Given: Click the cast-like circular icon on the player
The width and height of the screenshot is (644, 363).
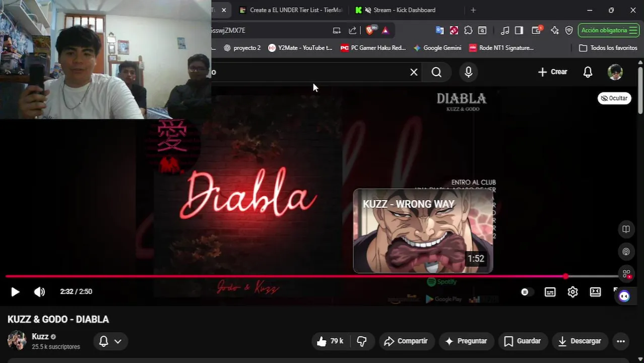Looking at the screenshot, I should [626, 252].
